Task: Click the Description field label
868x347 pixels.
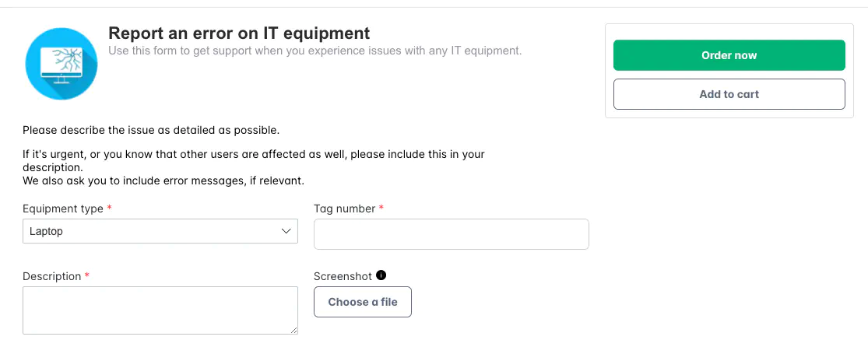Action: pos(52,276)
